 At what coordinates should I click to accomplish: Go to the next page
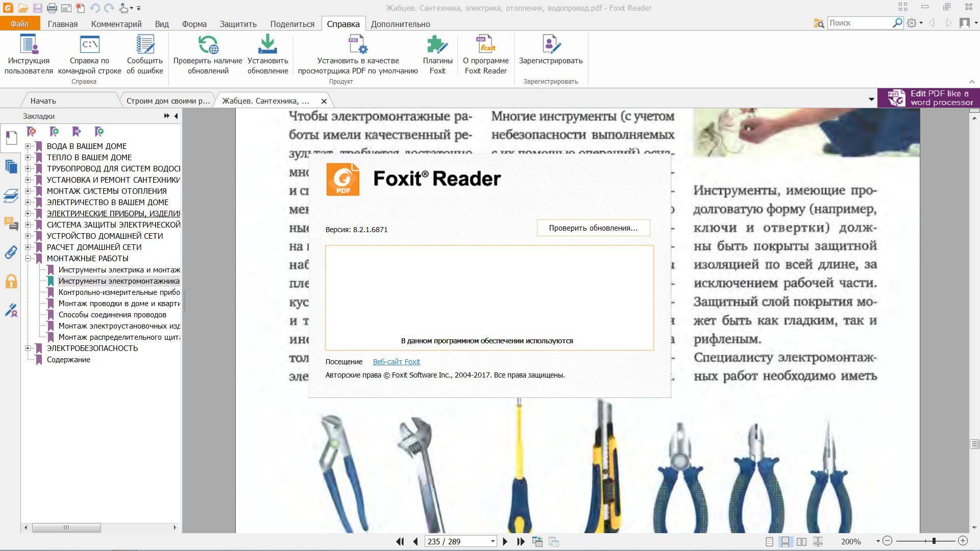(505, 541)
